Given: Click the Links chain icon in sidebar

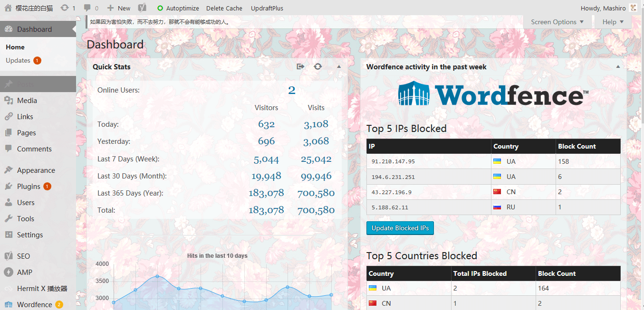Looking at the screenshot, I should coord(9,116).
